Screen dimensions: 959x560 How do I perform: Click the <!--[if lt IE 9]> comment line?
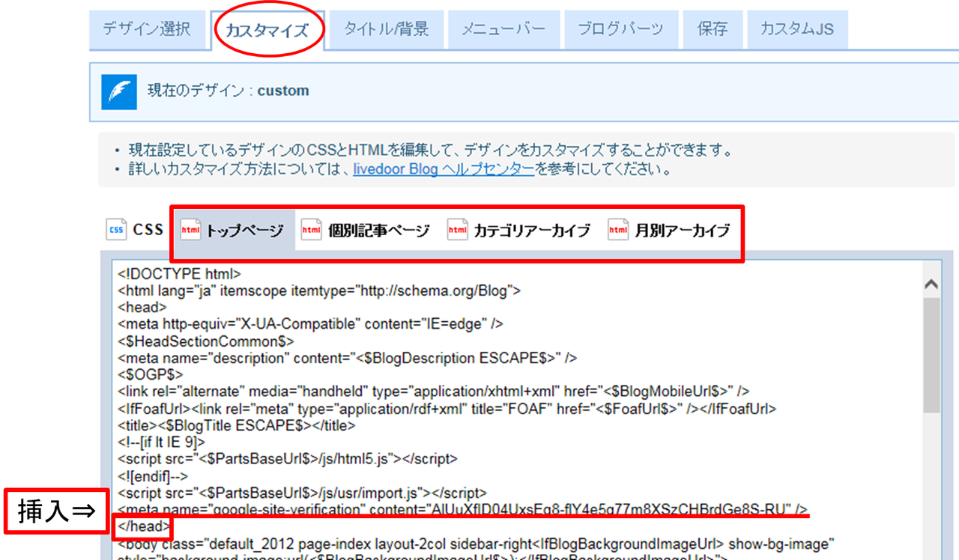(x=163, y=442)
